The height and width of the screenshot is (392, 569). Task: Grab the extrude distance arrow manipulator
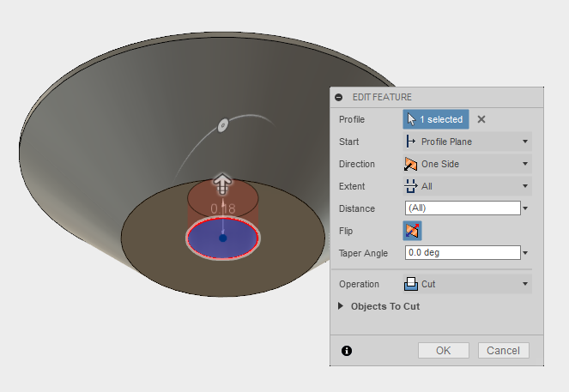point(222,184)
